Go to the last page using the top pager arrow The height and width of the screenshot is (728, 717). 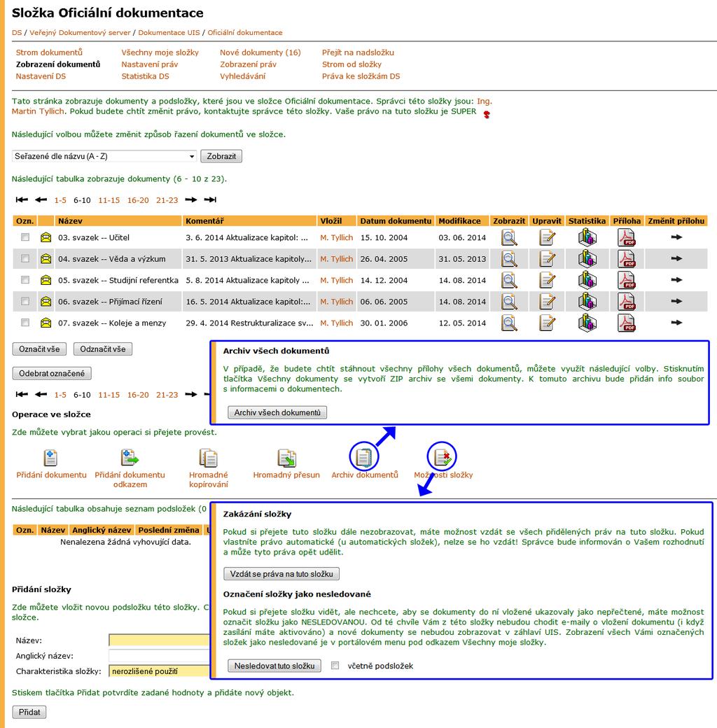click(210, 199)
